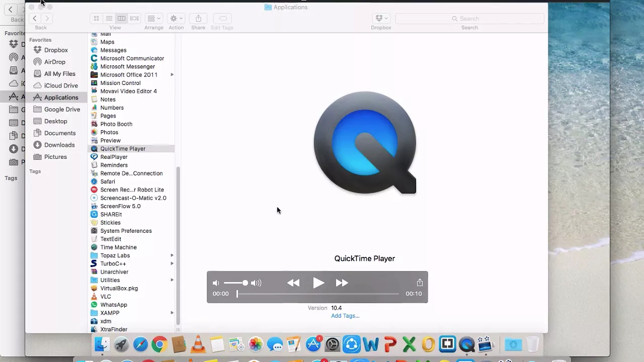Open iCloud Drive in sidebar

click(61, 85)
